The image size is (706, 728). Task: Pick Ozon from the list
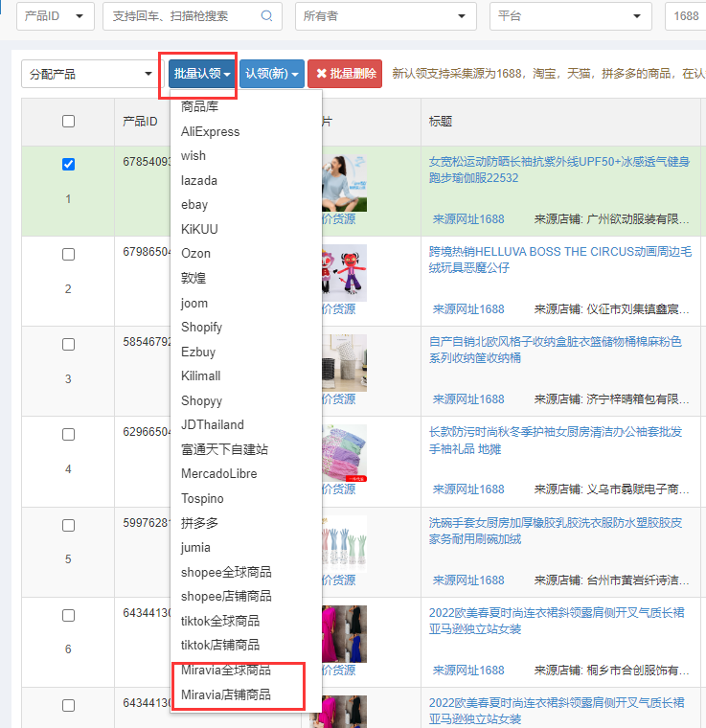(195, 254)
